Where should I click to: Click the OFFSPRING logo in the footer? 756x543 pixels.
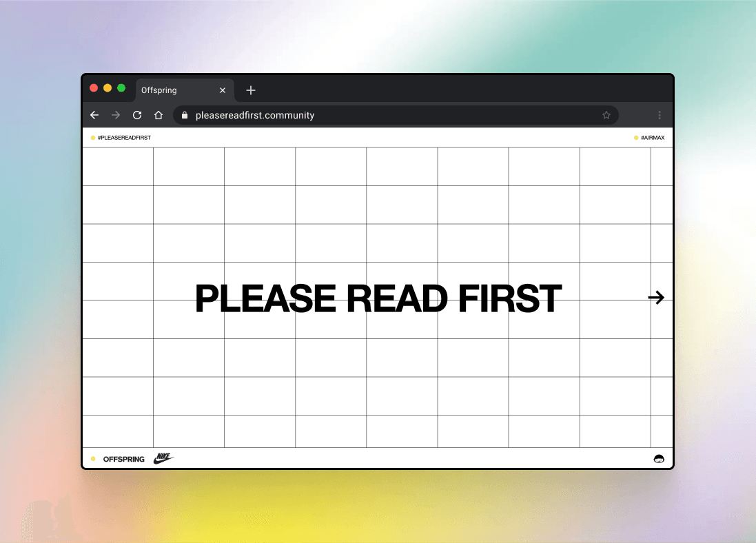point(124,459)
